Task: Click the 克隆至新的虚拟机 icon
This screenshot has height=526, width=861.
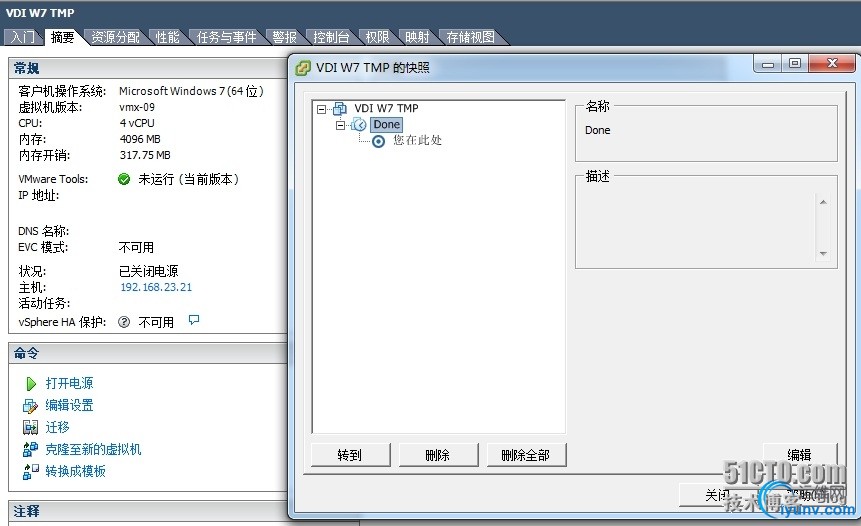Action: pyautogui.click(x=30, y=449)
